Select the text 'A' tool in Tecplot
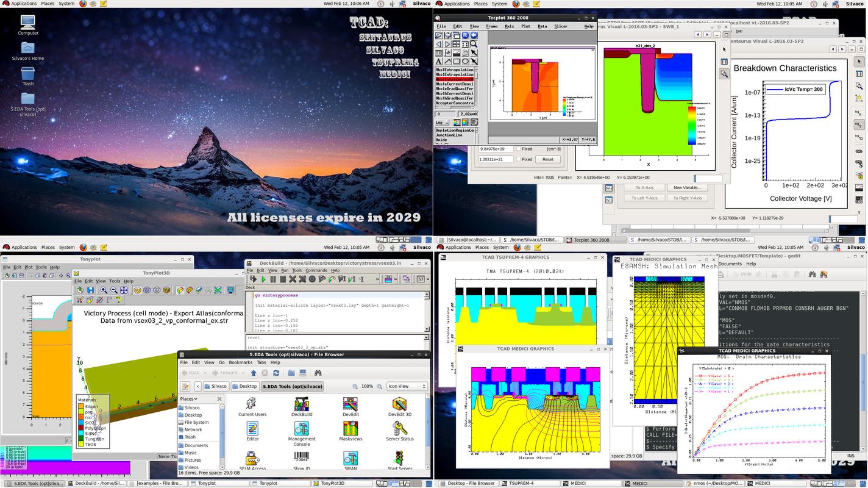 pos(439,62)
